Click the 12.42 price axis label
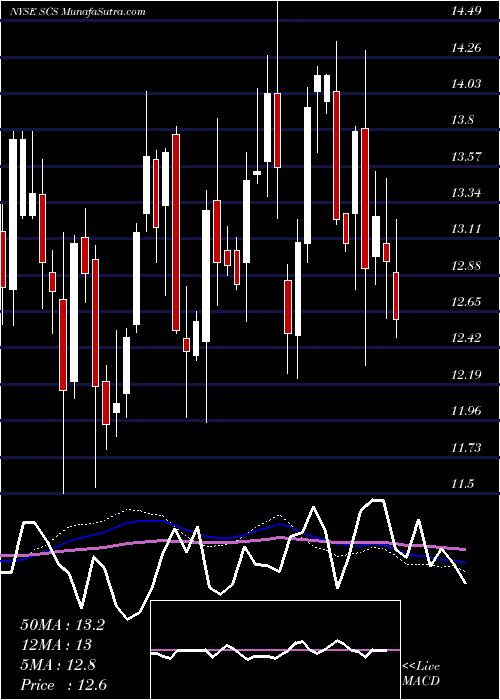500x700 pixels. tap(466, 338)
